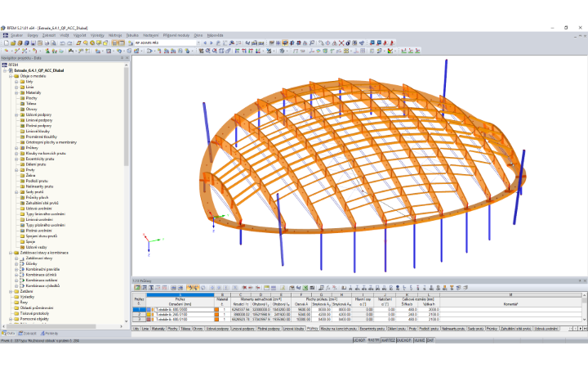The image size is (588, 368).
Task: Click the model file icon beside Estrade_6.4.1_QP_ACC_Dlubal
Action: (11, 70)
